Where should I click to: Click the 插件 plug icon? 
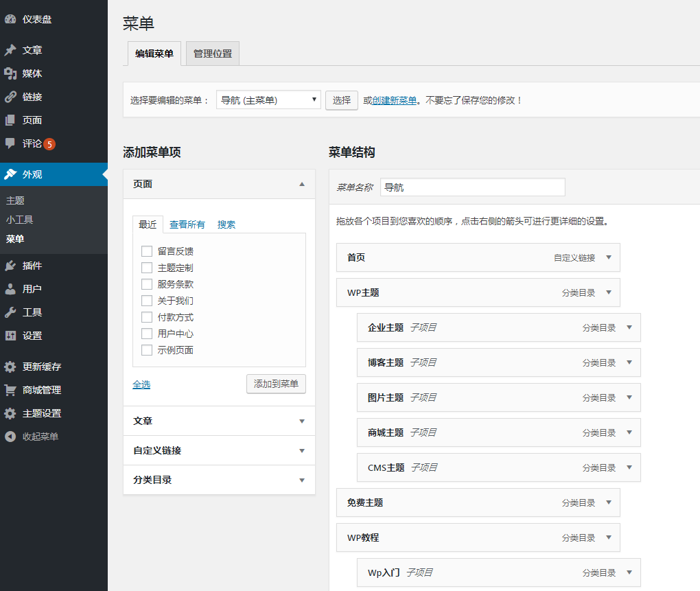tap(10, 266)
